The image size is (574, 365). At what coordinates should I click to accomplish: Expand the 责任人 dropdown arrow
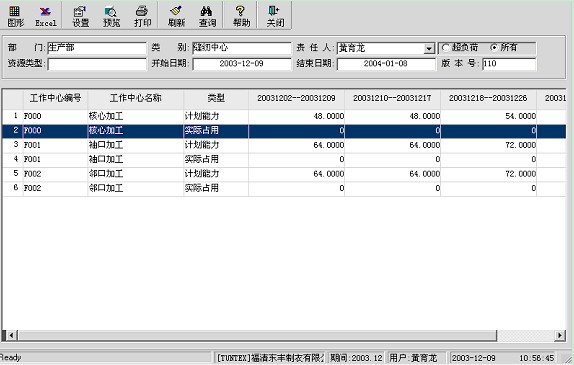tap(429, 48)
